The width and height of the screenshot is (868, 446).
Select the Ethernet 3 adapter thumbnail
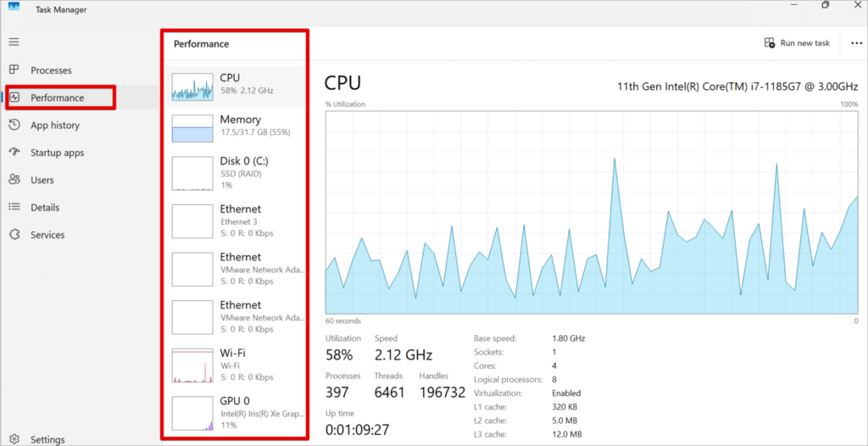192,221
